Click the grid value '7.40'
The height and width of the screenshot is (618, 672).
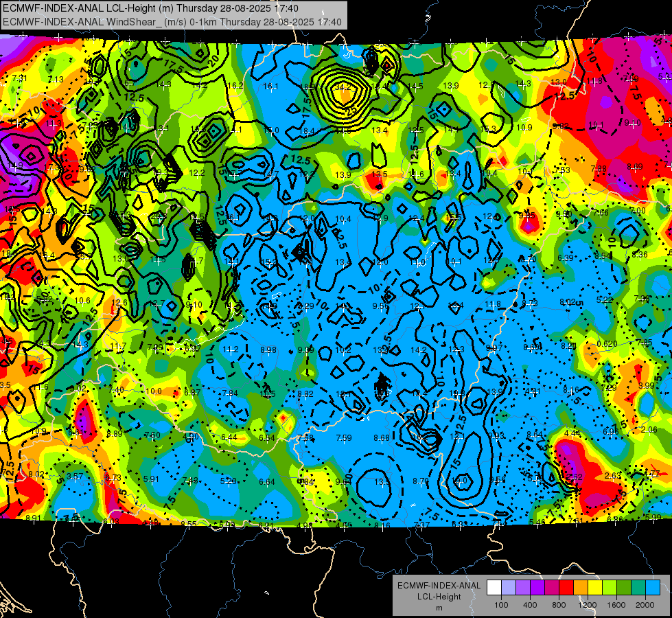pyautogui.click(x=116, y=390)
